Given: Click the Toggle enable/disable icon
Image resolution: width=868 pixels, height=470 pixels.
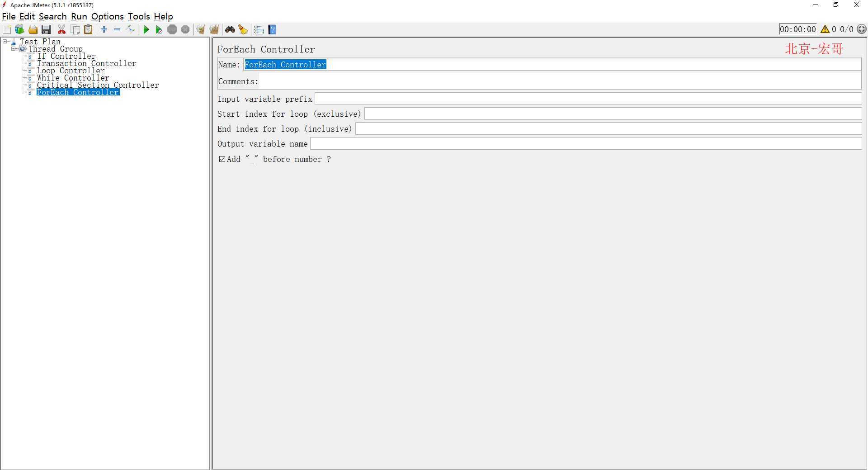Looking at the screenshot, I should coord(130,30).
